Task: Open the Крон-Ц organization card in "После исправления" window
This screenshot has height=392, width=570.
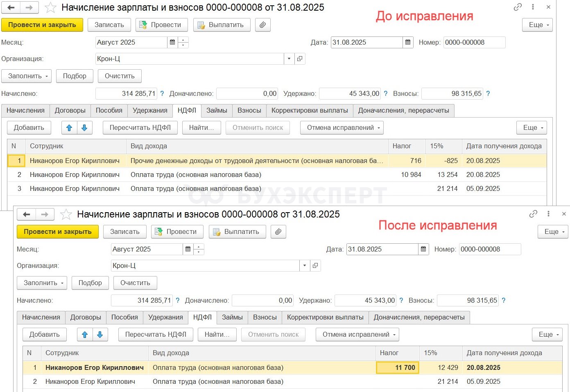Action: click(315, 265)
